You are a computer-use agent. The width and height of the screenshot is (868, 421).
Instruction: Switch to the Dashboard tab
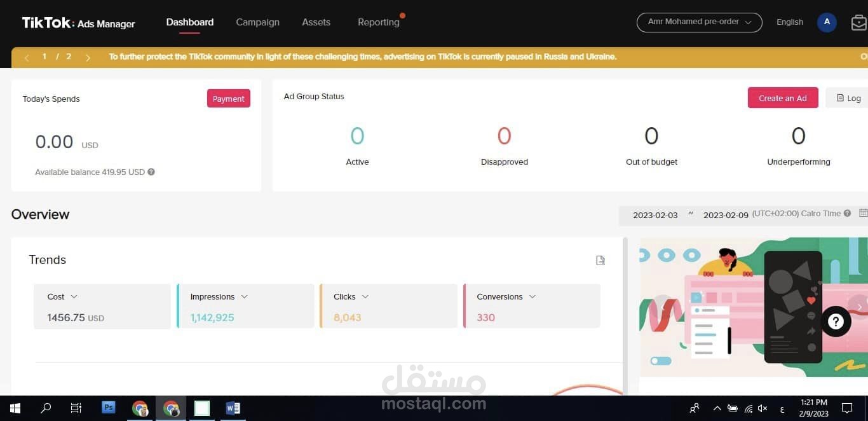click(x=190, y=22)
